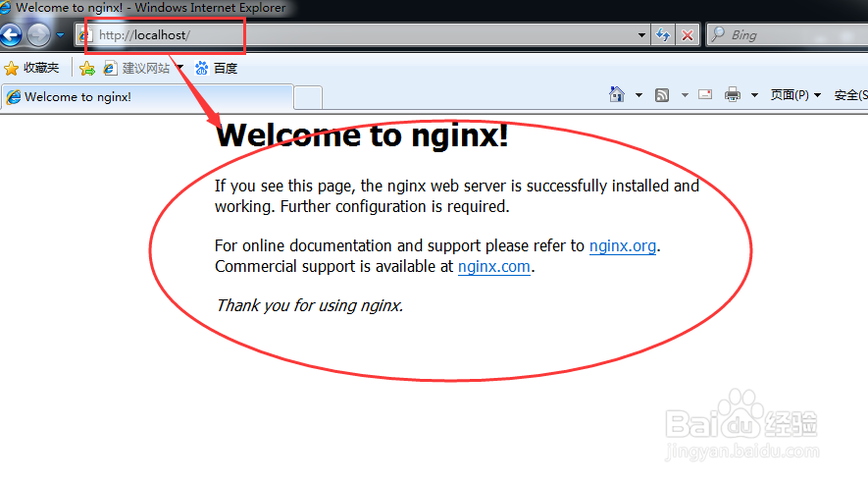868x481 pixels.
Task: Click the Thank you for using nginx. text
Action: tap(310, 305)
